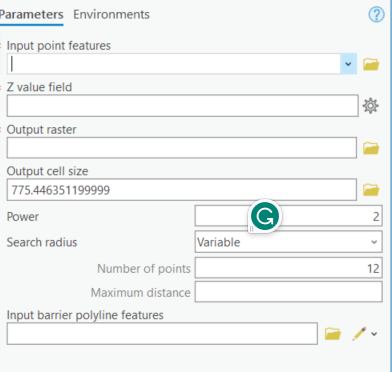The width and height of the screenshot is (392, 372).
Task: Click the Number of points label
Action: click(x=144, y=268)
